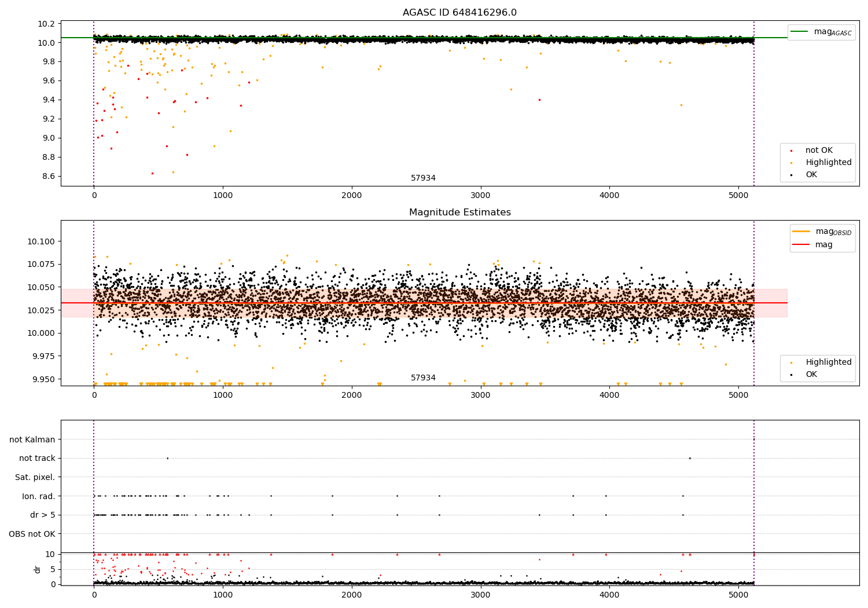The width and height of the screenshot is (868, 608).
Task: Click the red line sample beside 'mag' legend entry
Action: pyautogui.click(x=801, y=245)
